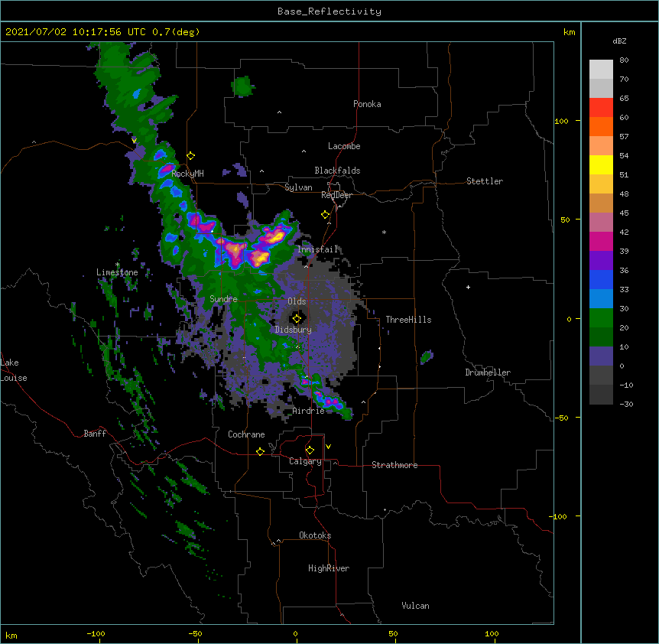Image resolution: width=659 pixels, height=644 pixels.
Task: Select the Calgary map label
Action: tap(305, 461)
